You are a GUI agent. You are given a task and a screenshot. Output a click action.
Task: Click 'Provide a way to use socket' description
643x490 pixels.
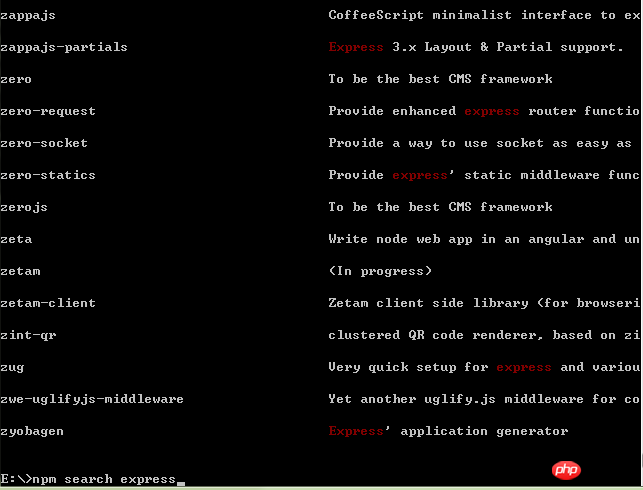click(480, 143)
